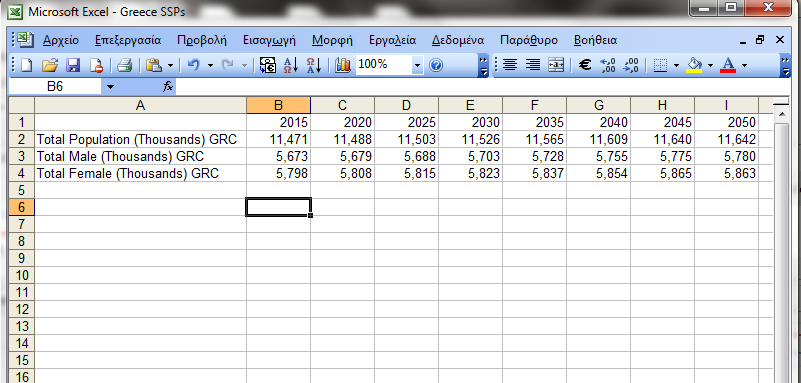801x383 pixels.
Task: Open an existing file with folder icon
Action: (50, 65)
